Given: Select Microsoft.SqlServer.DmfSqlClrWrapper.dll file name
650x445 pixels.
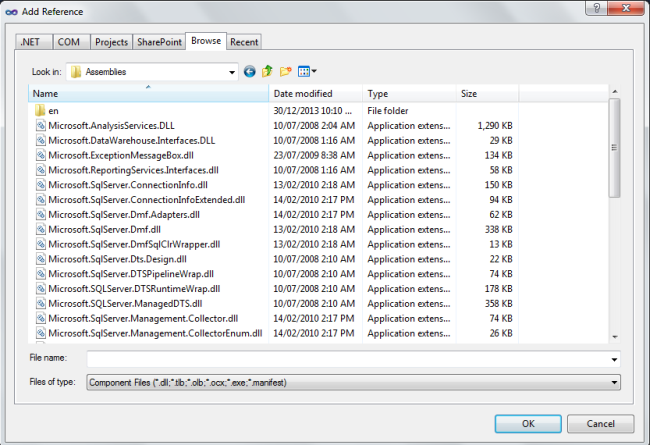Looking at the screenshot, I should tap(134, 244).
